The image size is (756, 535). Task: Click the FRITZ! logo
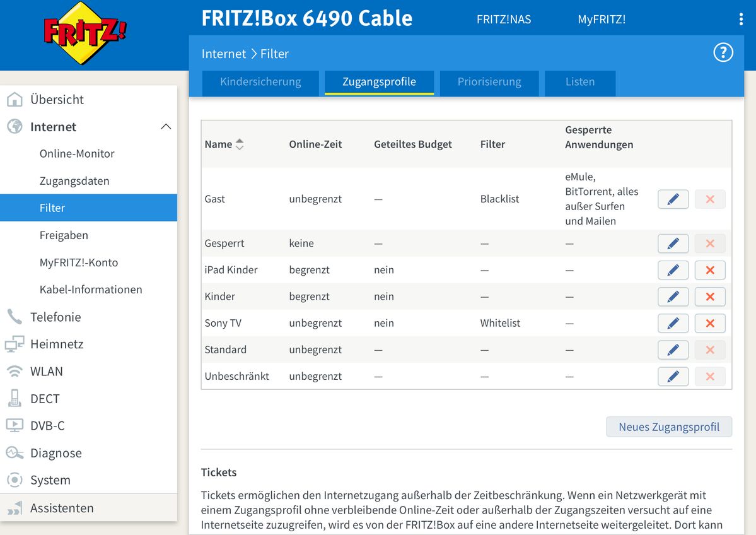pos(85,32)
